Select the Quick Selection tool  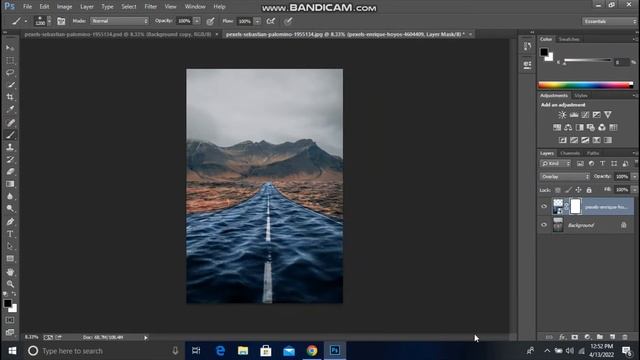coord(10,85)
